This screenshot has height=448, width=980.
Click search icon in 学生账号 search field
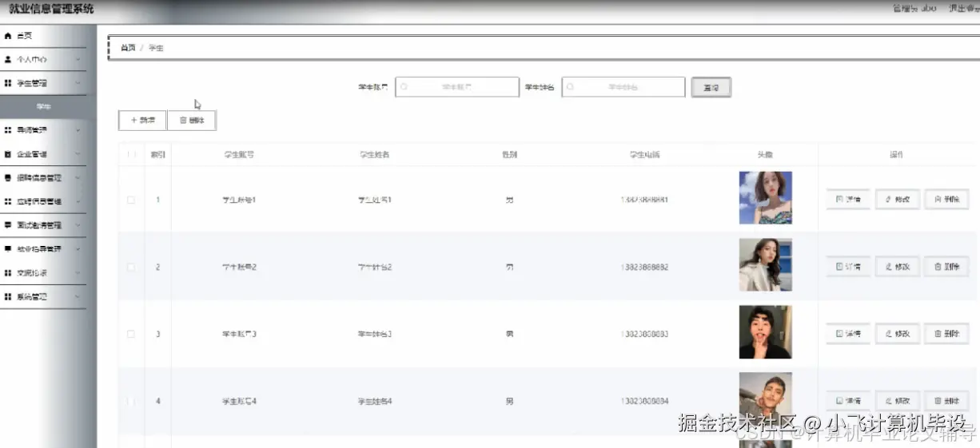(x=404, y=87)
